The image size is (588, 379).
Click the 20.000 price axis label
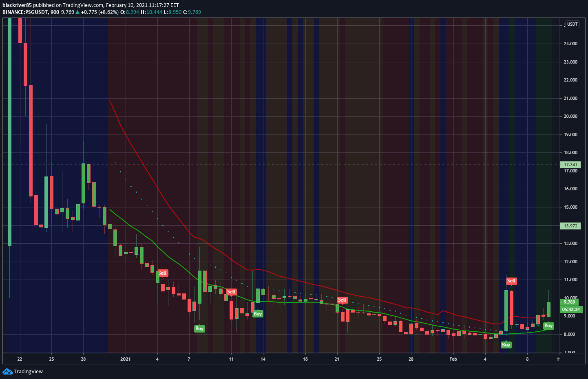tap(570, 116)
